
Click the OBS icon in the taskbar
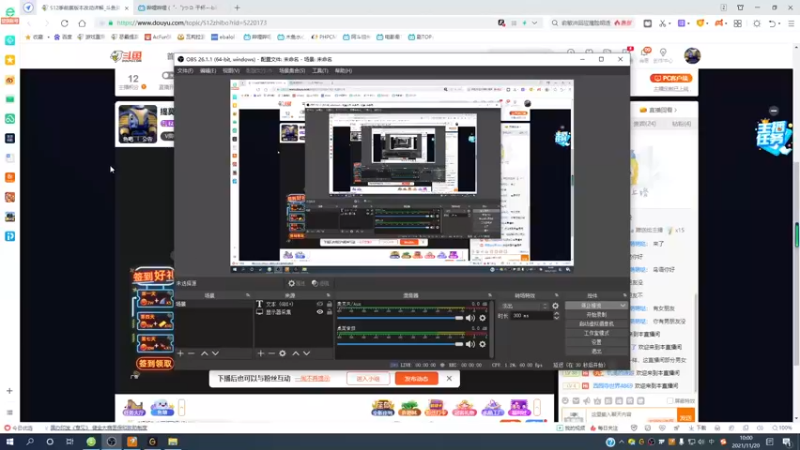click(111, 442)
